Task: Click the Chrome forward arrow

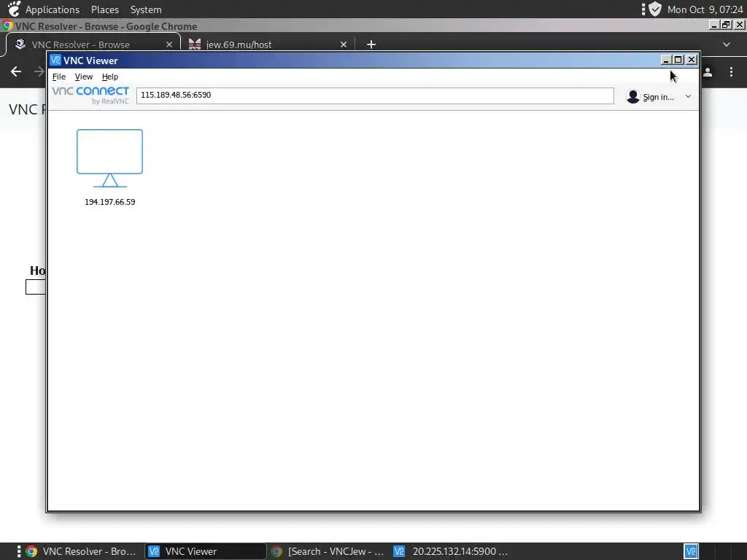Action: pyautogui.click(x=40, y=71)
